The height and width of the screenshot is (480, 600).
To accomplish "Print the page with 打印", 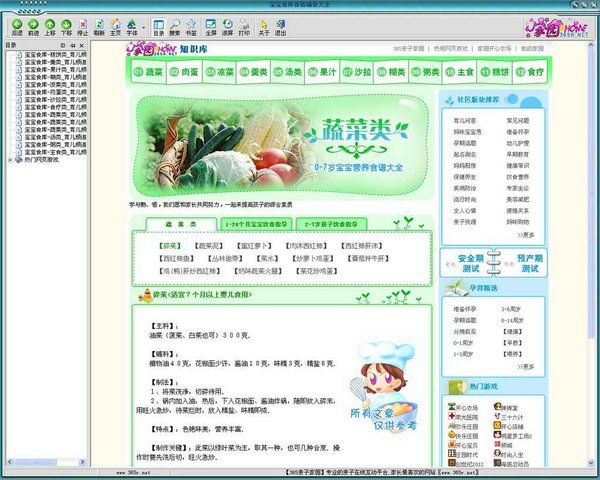I will (x=244, y=27).
